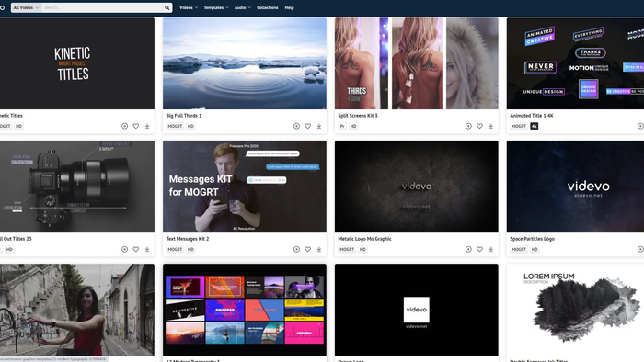Viewport: 644px width, 362px height.
Task: Download Big Full Thirds 1 template
Action: click(x=318, y=126)
